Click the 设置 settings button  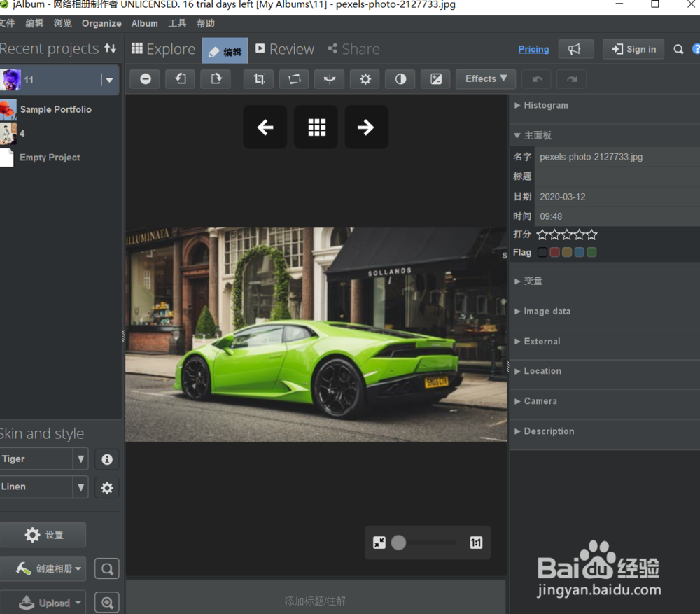pyautogui.click(x=43, y=535)
